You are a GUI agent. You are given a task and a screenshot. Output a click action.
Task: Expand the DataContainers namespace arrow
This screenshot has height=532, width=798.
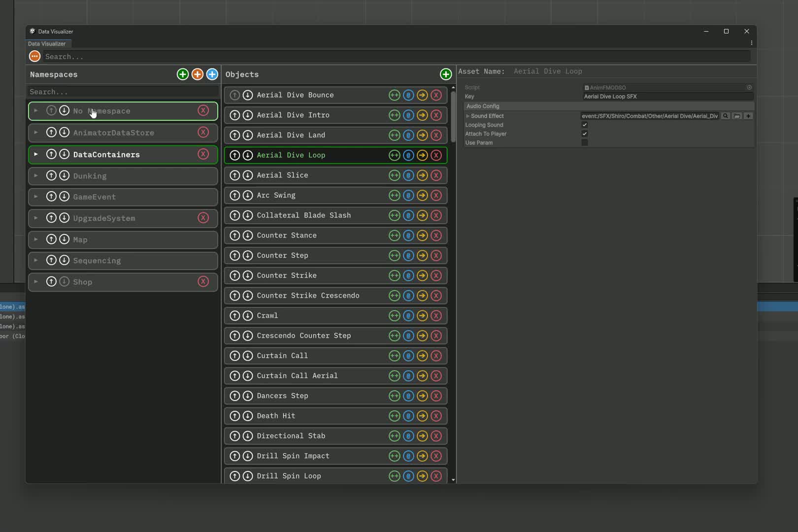coord(36,154)
